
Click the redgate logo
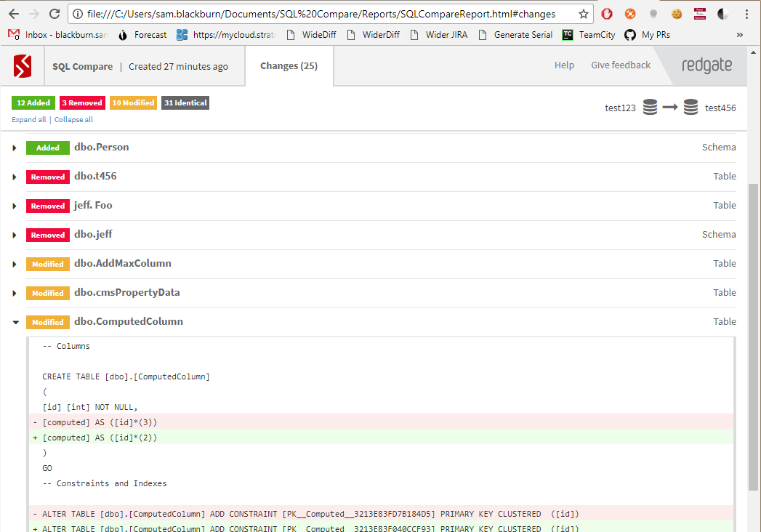[x=706, y=65]
